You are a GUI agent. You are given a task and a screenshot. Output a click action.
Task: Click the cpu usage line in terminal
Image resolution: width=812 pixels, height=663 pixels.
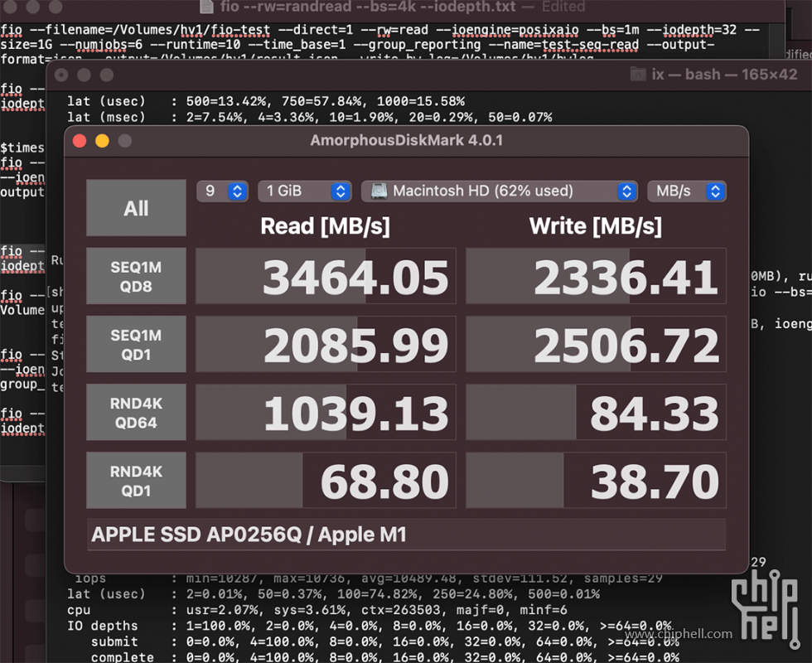pyautogui.click(x=317, y=610)
